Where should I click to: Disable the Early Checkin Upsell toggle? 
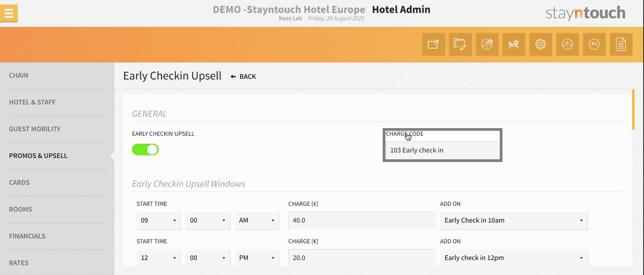[145, 150]
